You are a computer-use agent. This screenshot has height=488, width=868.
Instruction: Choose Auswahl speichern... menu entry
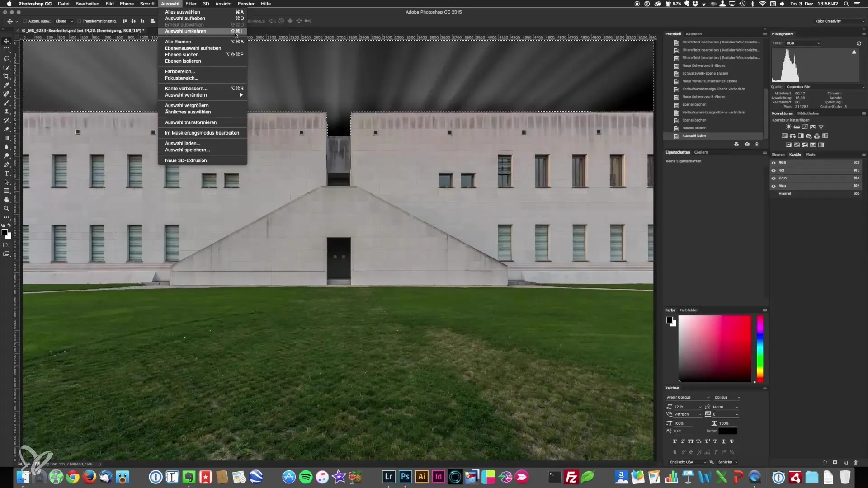(203, 150)
